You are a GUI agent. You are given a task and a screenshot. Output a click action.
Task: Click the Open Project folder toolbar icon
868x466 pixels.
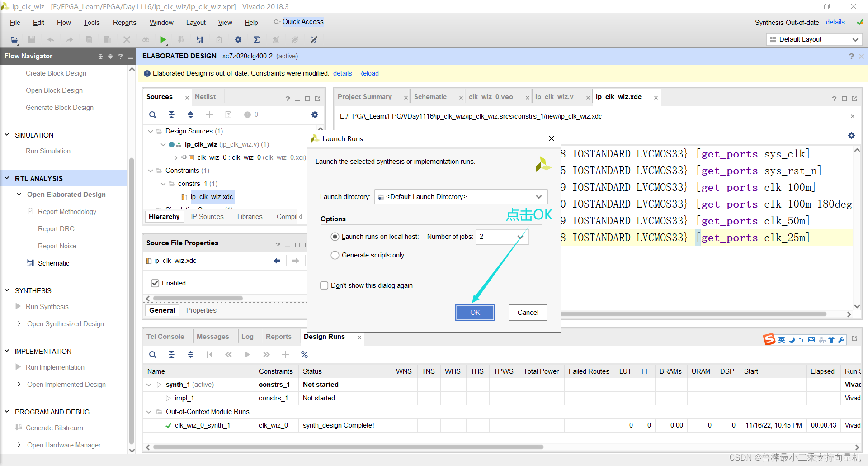point(14,40)
